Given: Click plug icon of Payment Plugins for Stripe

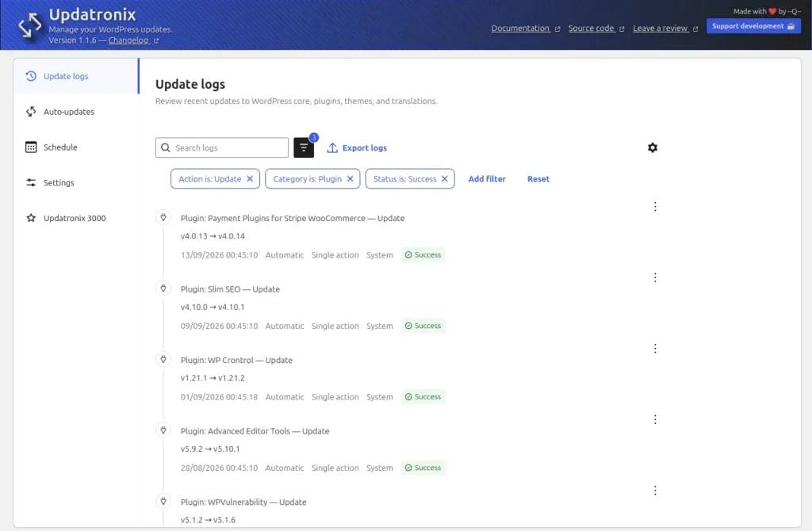Looking at the screenshot, I should tap(163, 217).
